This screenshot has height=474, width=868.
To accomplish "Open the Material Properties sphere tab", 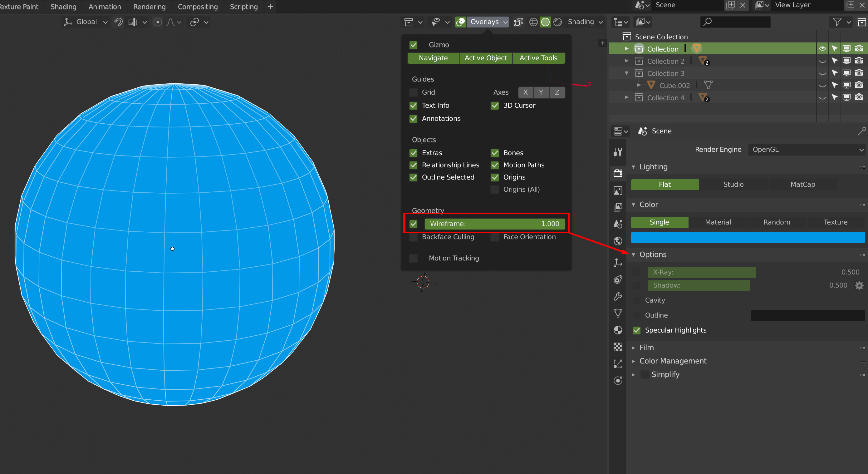I will [618, 330].
